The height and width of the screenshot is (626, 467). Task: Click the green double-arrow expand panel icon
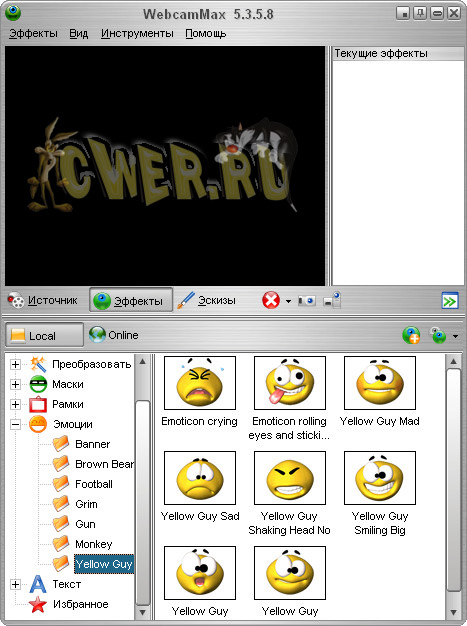pos(450,301)
